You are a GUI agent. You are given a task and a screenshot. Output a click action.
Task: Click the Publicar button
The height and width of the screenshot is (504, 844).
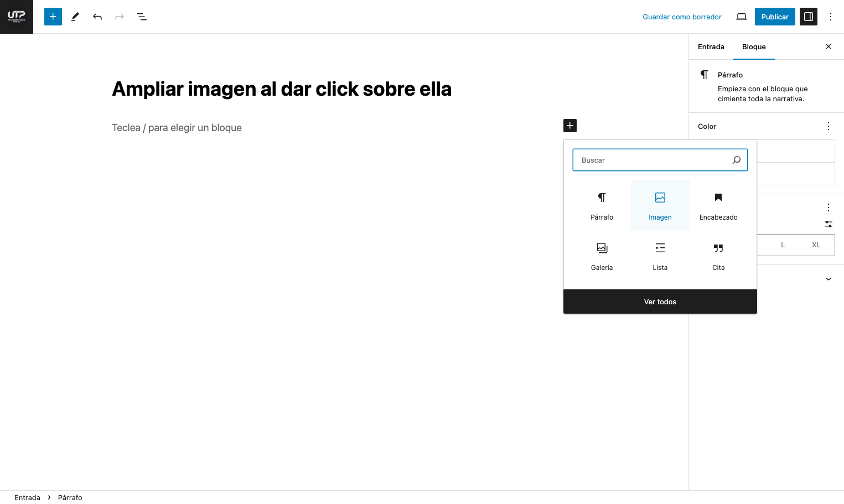coord(775,17)
